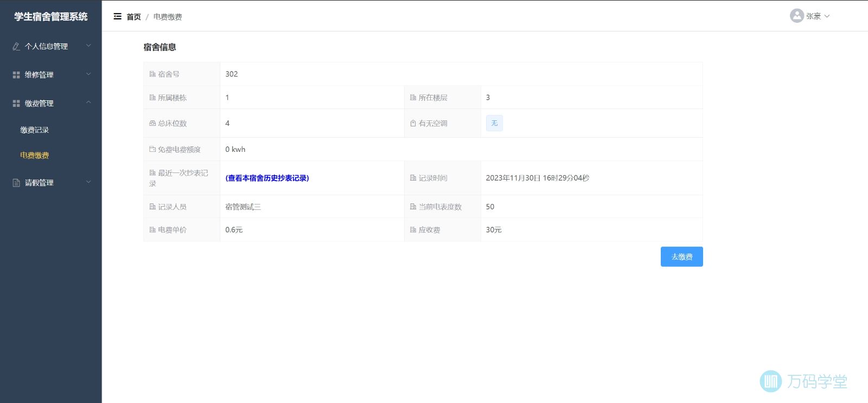Select the 电费缴费 submenu item
Screen dimensions: 868x403
(x=35, y=156)
